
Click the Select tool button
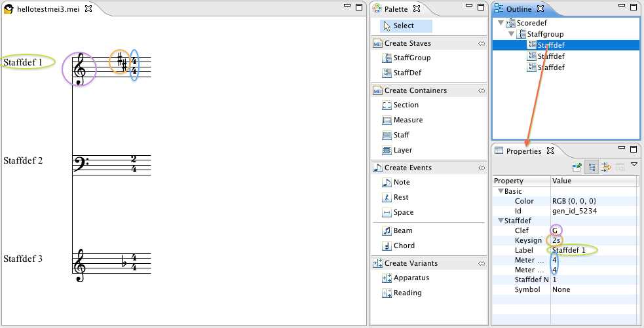click(404, 26)
